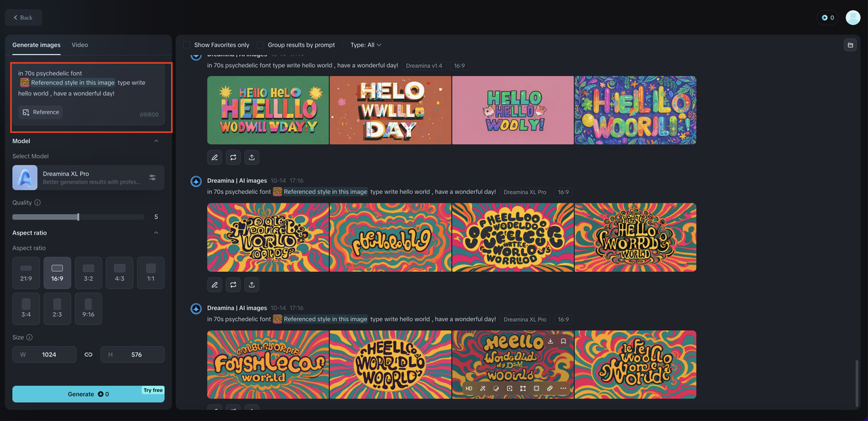This screenshot has width=868, height=421.
Task: Click the 69/800 character counter
Action: point(149,115)
